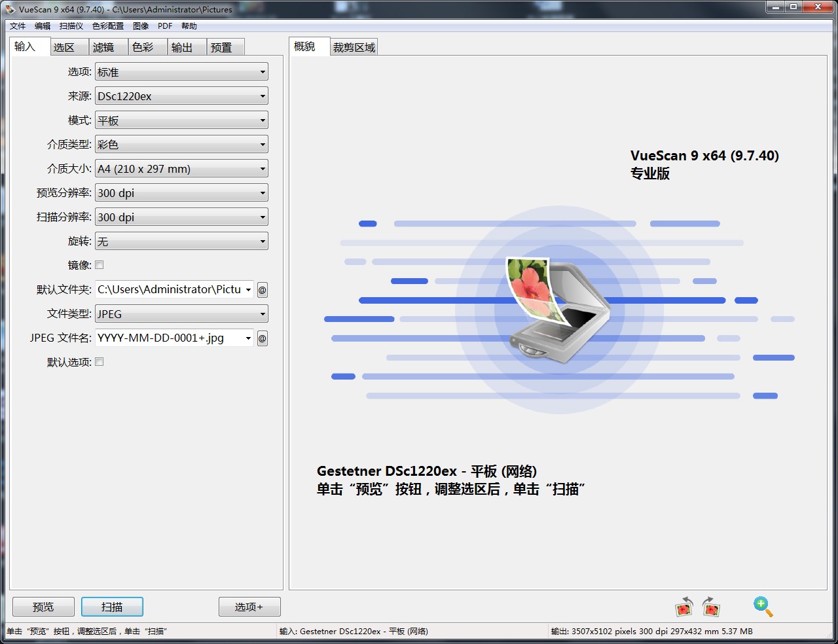Start scanning with the 扫描 button
Image resolution: width=838 pixels, height=644 pixels.
coord(112,607)
